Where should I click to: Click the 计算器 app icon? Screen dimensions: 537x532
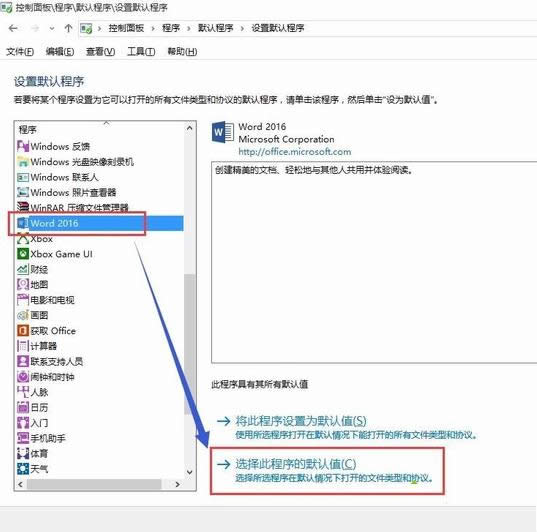click(23, 346)
